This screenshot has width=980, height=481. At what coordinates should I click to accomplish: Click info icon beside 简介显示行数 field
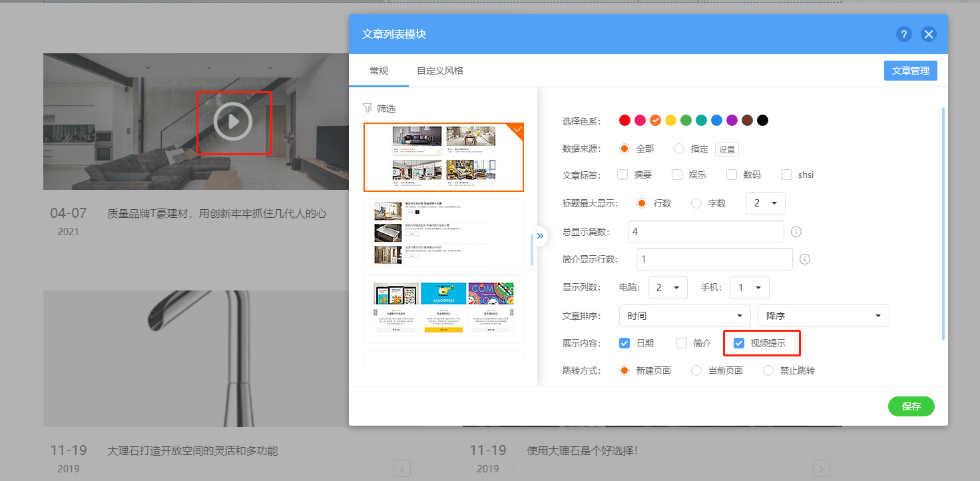pyautogui.click(x=804, y=259)
